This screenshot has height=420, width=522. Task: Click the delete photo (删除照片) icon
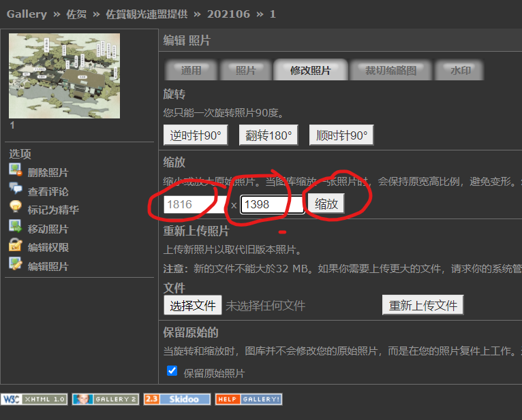point(15,171)
